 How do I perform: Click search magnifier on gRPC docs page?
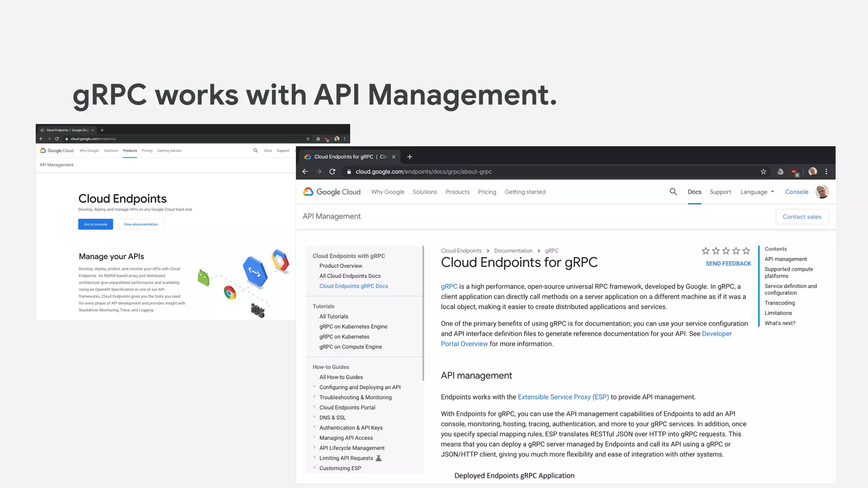coord(673,192)
